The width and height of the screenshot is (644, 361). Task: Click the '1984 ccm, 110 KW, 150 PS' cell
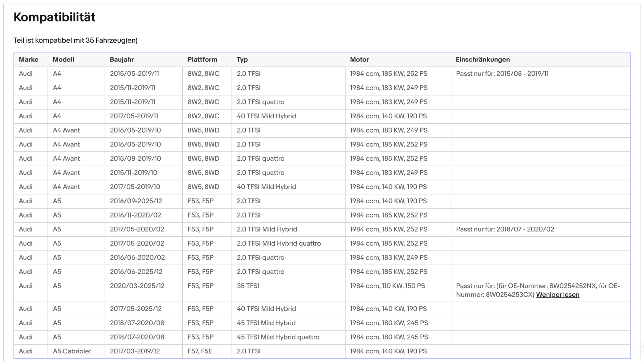[387, 286]
